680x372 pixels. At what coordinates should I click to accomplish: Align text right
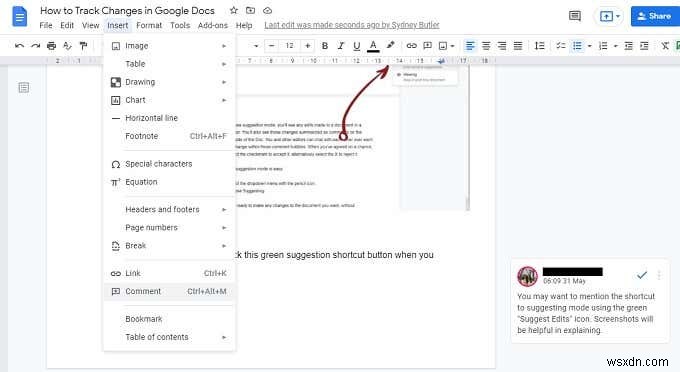click(x=502, y=46)
